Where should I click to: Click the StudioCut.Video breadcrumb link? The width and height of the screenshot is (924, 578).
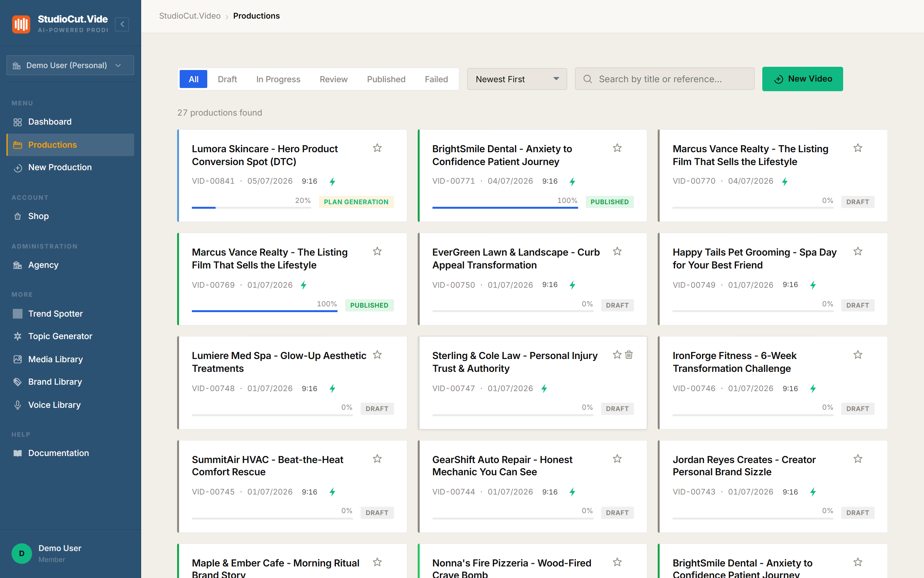pyautogui.click(x=190, y=16)
